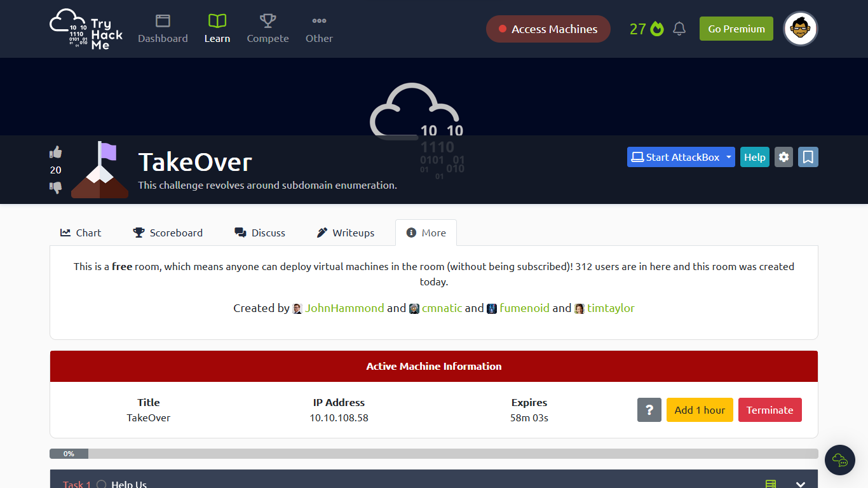Open the question mark help toggle
The height and width of the screenshot is (488, 868).
(649, 410)
